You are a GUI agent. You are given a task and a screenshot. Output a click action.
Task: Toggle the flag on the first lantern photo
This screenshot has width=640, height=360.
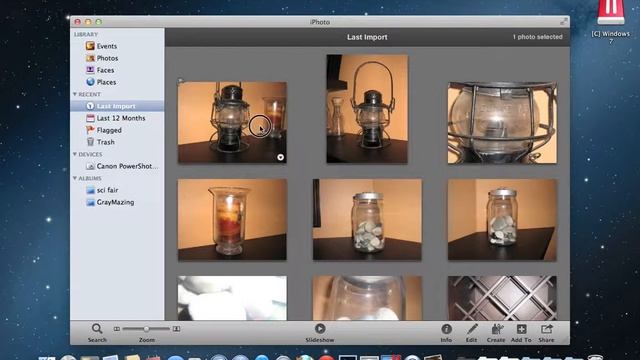180,81
